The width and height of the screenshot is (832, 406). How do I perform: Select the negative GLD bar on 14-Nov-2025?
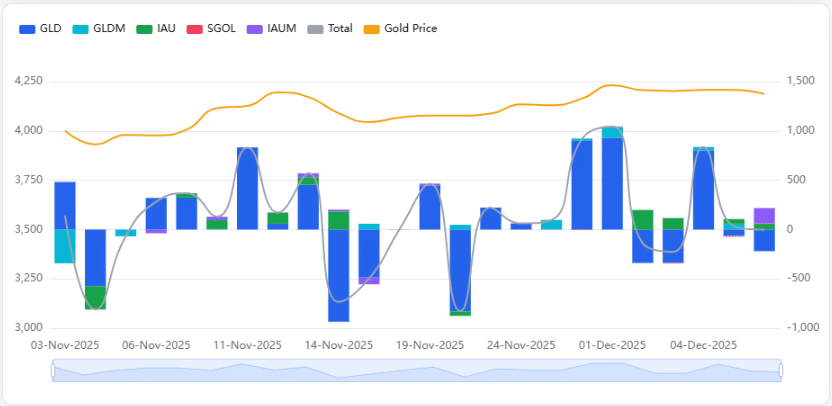tap(338, 275)
